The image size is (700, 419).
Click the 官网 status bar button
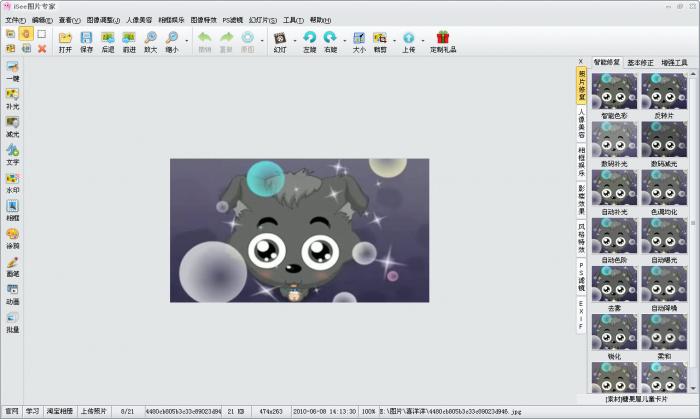[x=12, y=411]
